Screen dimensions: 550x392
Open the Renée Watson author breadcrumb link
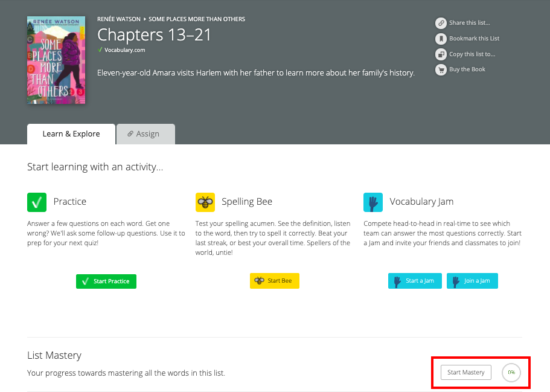(119, 19)
